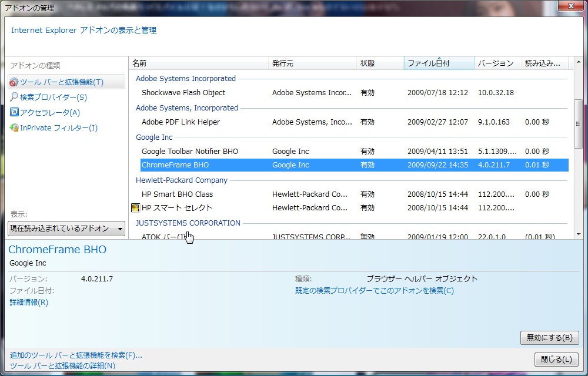Open the 詳細情報(R) link

click(x=29, y=302)
